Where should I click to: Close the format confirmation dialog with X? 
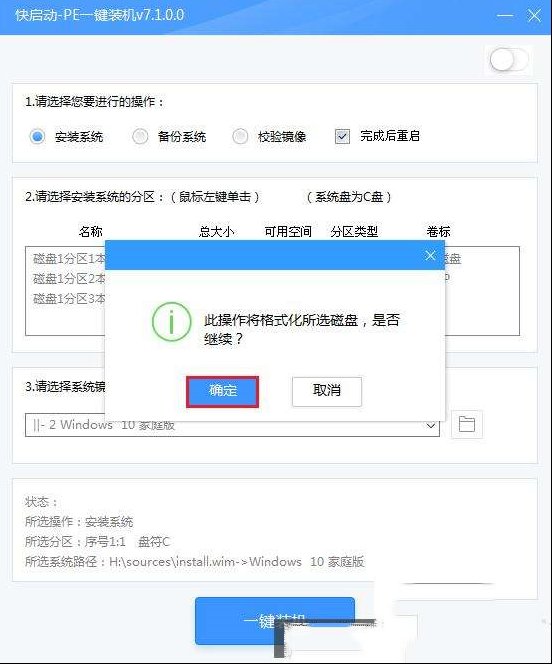[430, 255]
